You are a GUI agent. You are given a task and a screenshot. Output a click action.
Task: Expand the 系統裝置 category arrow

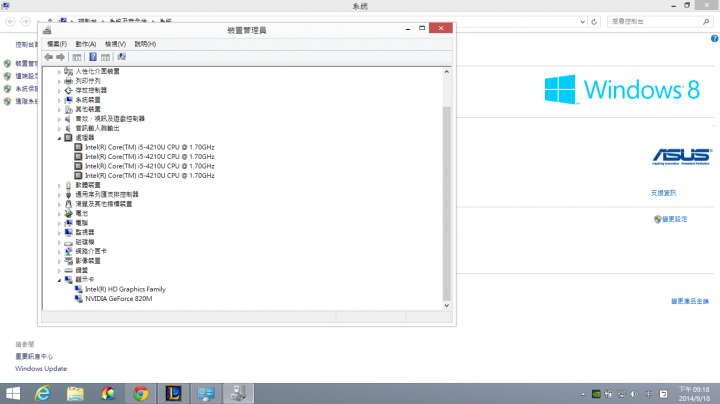click(59, 100)
